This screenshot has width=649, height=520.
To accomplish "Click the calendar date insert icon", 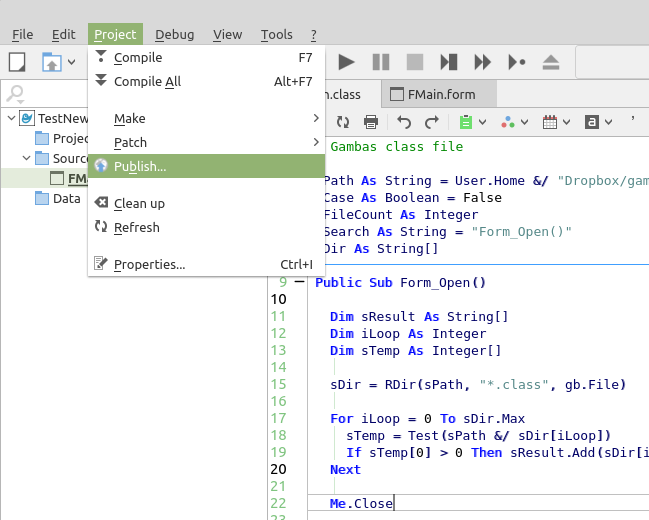I will (550, 122).
